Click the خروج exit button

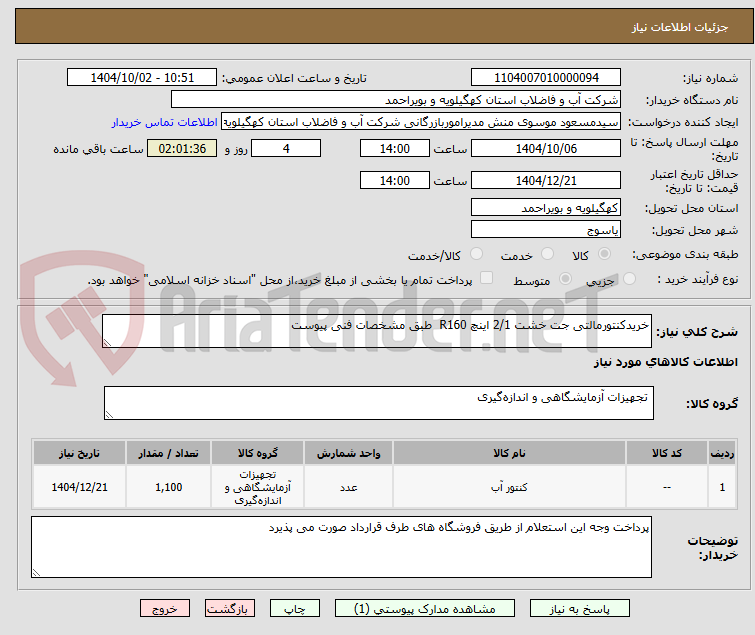tap(165, 609)
